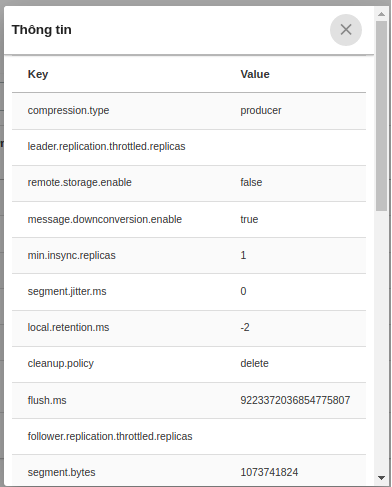Click the local.retention.ms value -2

[245, 327]
